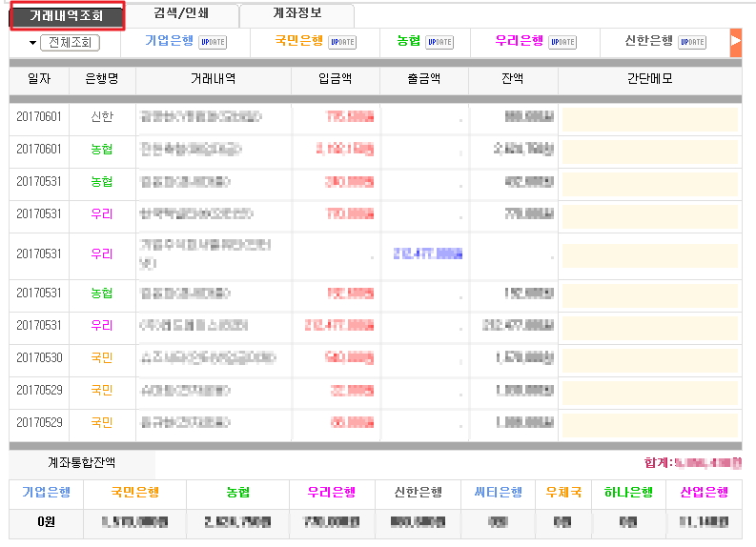
Task: Click the 출금액 column header
Action: (x=424, y=78)
